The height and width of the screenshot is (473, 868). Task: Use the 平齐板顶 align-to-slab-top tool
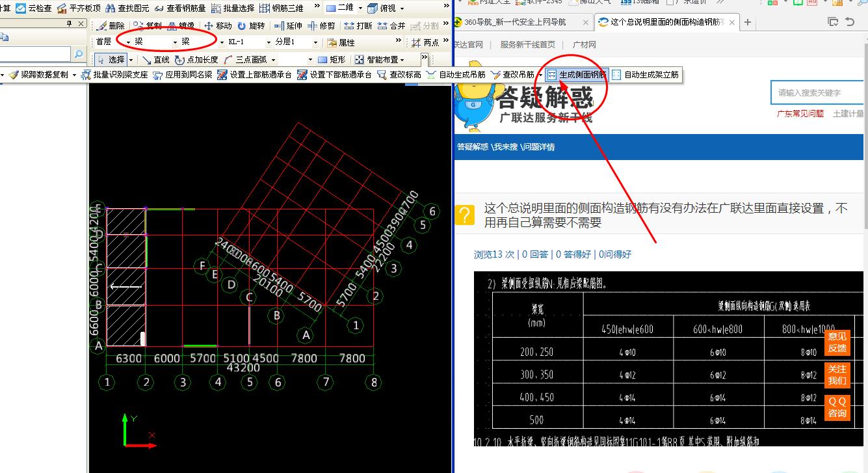[79, 8]
